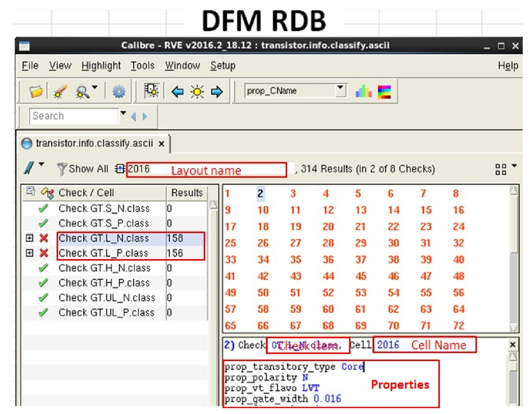Click the red X status of GT.L_P.class

click(x=44, y=253)
